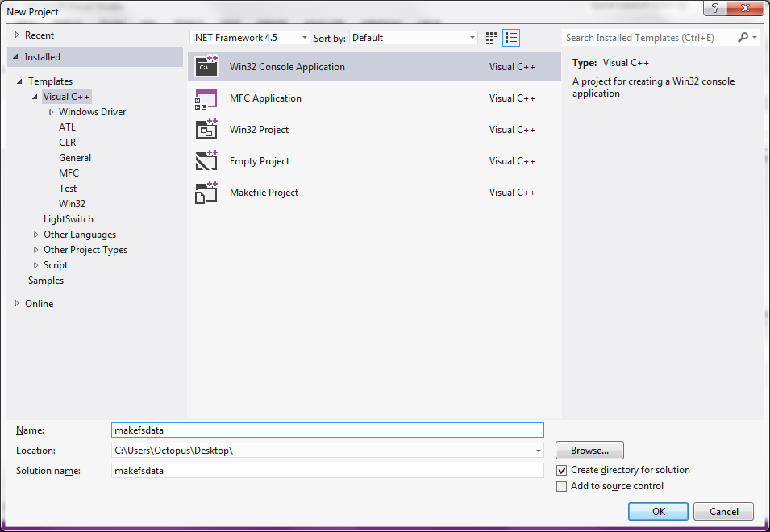Select the Win32 Project template icon
770x532 pixels.
click(206, 129)
